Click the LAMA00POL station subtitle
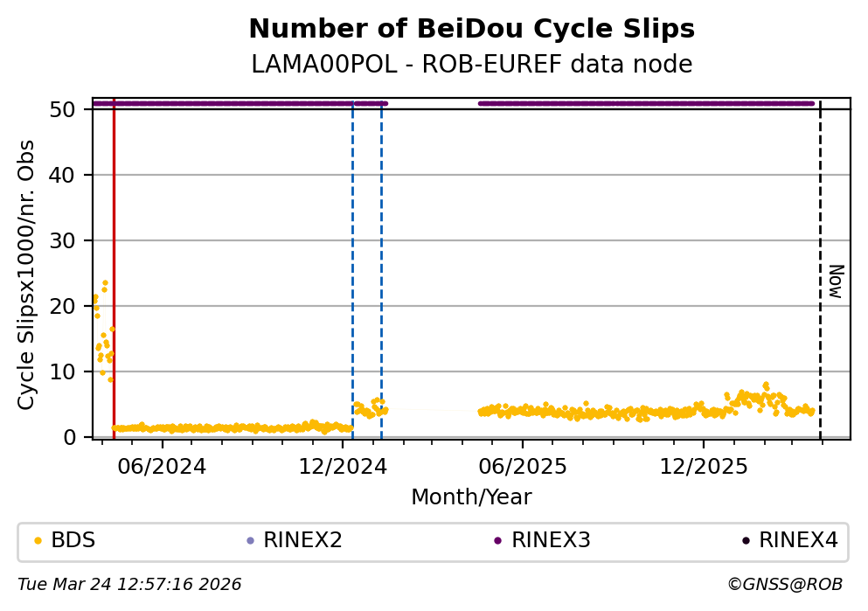 pyautogui.click(x=471, y=65)
